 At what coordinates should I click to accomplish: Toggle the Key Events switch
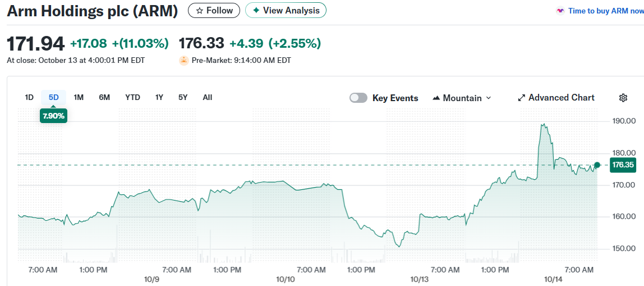coord(358,98)
